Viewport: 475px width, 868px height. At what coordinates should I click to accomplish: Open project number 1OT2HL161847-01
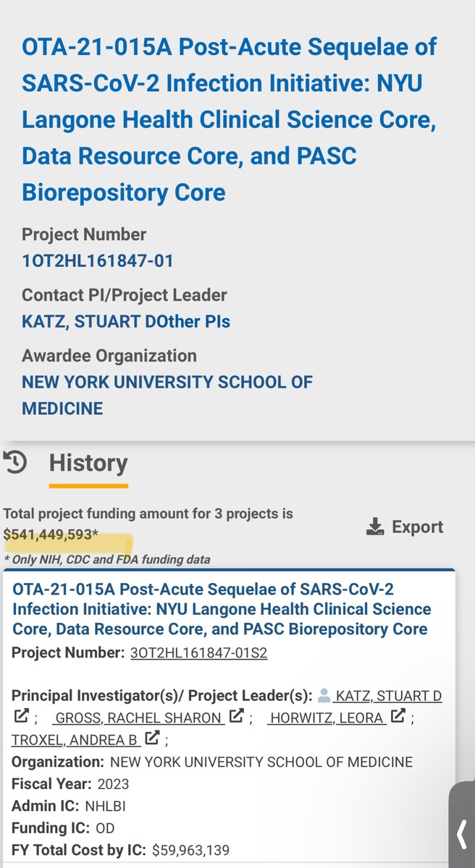98,260
